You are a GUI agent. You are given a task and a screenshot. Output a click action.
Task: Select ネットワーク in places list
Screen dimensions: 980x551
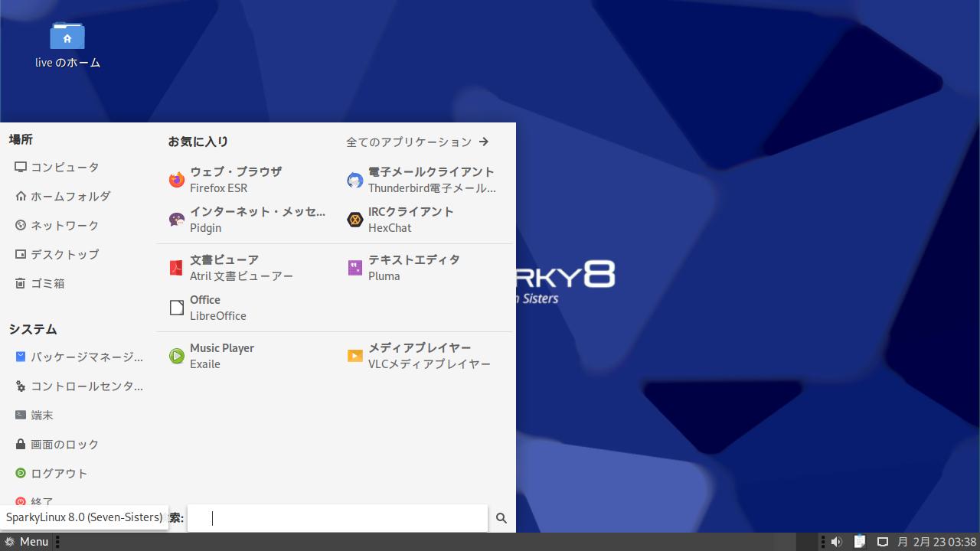point(64,225)
